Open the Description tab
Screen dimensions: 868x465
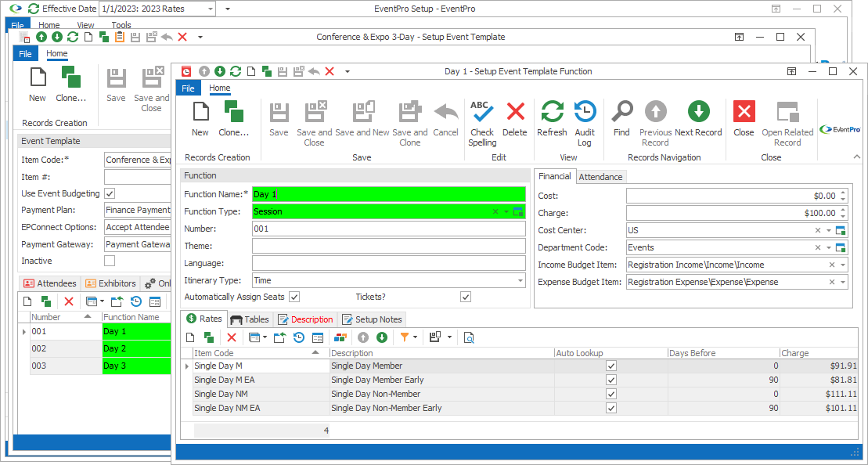tap(305, 319)
